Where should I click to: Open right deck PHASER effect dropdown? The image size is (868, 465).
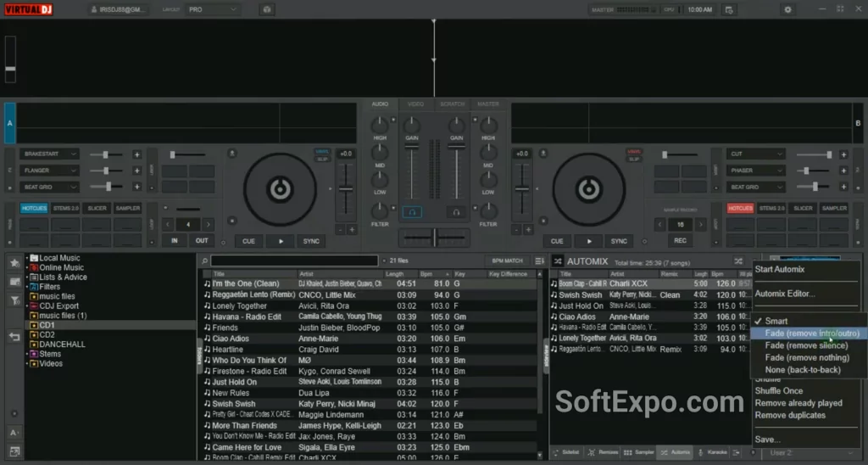click(755, 171)
